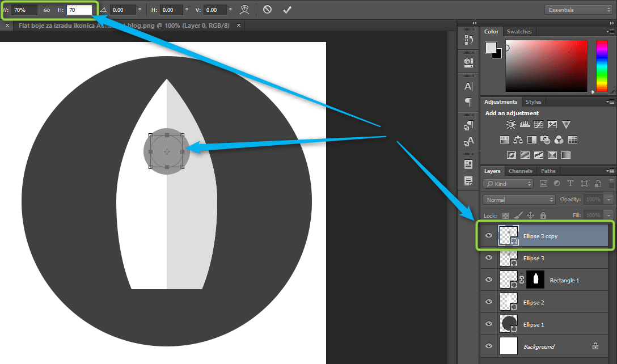Add a Color Lookup adjustment
Image resolution: width=617 pixels, height=364 pixels.
[573, 139]
